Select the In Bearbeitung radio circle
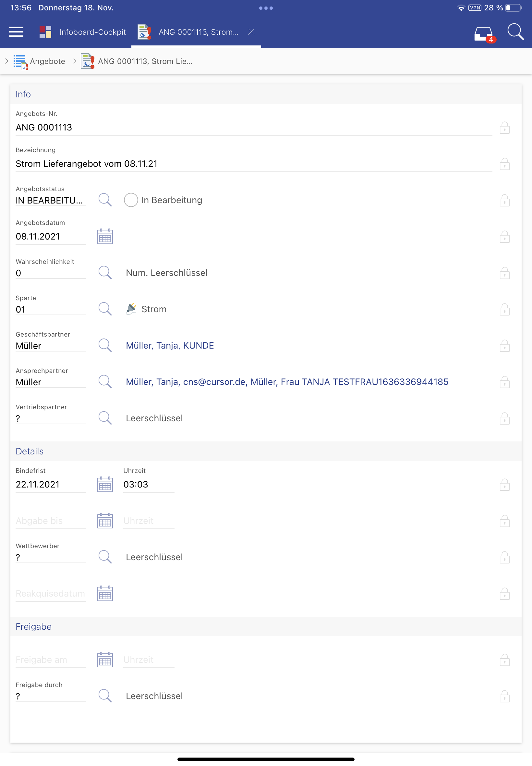The image size is (532, 766). point(131,200)
